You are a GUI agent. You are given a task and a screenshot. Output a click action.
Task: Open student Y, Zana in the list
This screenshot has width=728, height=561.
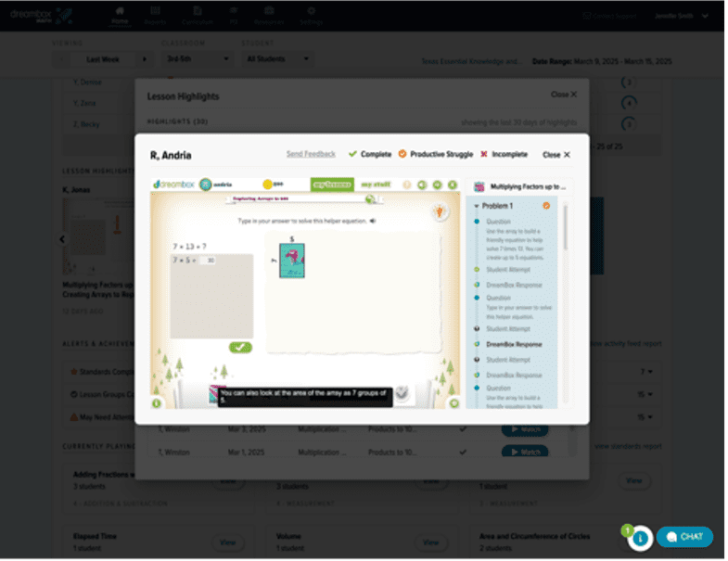click(84, 103)
